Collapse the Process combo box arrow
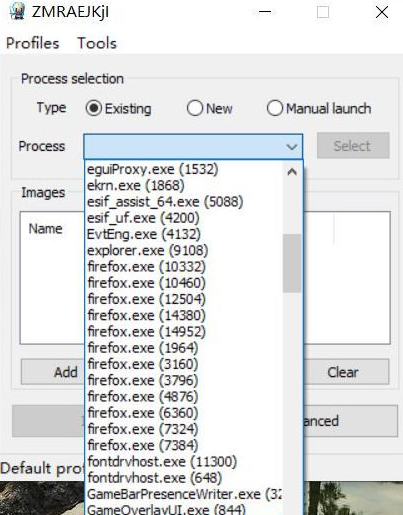 pyautogui.click(x=292, y=147)
